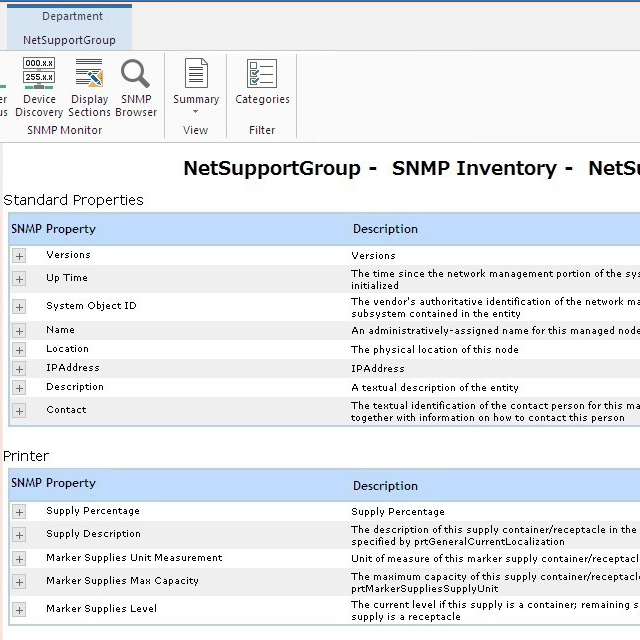Launch the SNMP Browser
640x640 pixels.
[x=136, y=87]
